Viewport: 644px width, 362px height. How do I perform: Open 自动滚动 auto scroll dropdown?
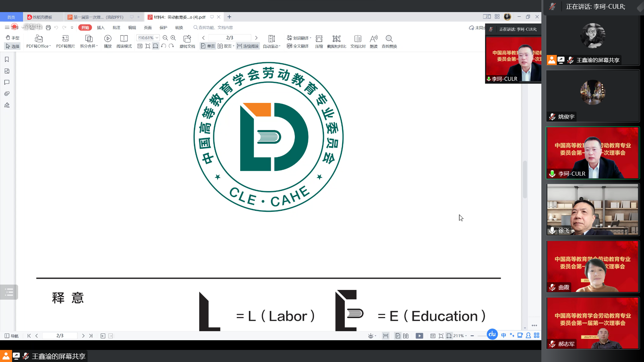click(271, 42)
